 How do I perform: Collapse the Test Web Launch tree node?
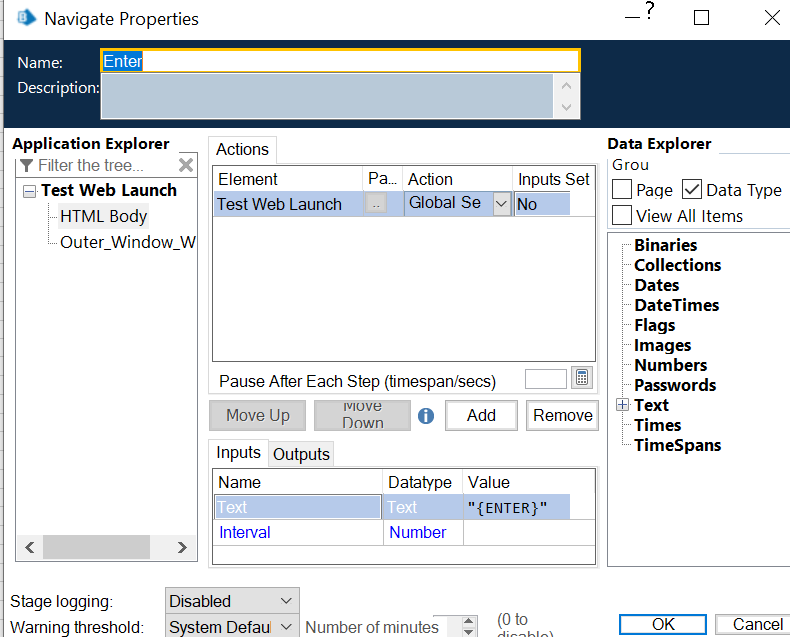coord(29,191)
